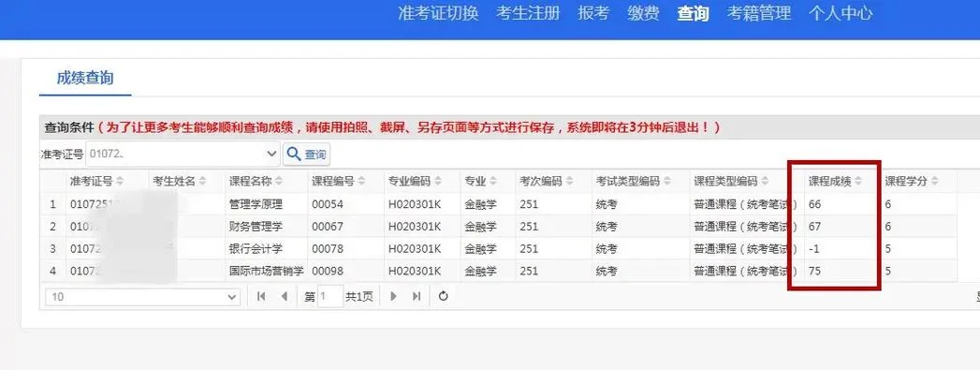Select the 银行会计学 course cell
The width and height of the screenshot is (980, 370).
(266, 249)
